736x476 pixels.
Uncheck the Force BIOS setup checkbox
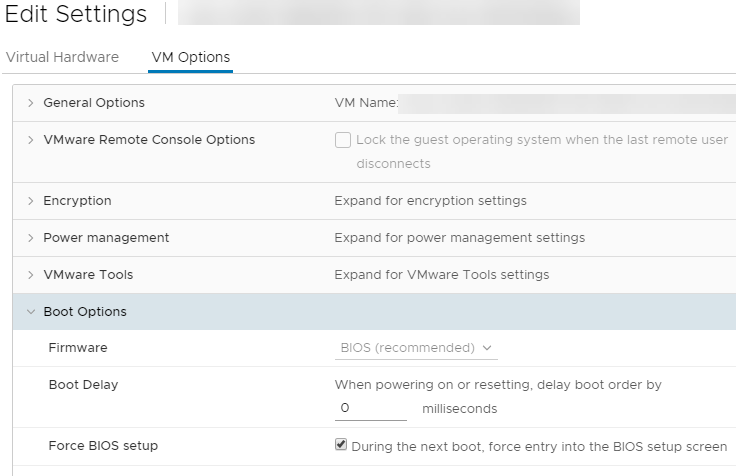point(341,445)
